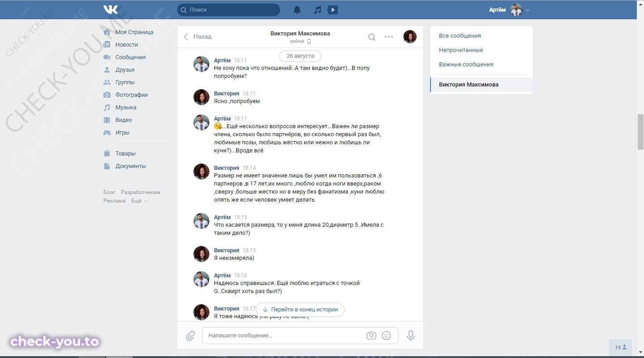Click the 26 августа date label

coord(300,56)
